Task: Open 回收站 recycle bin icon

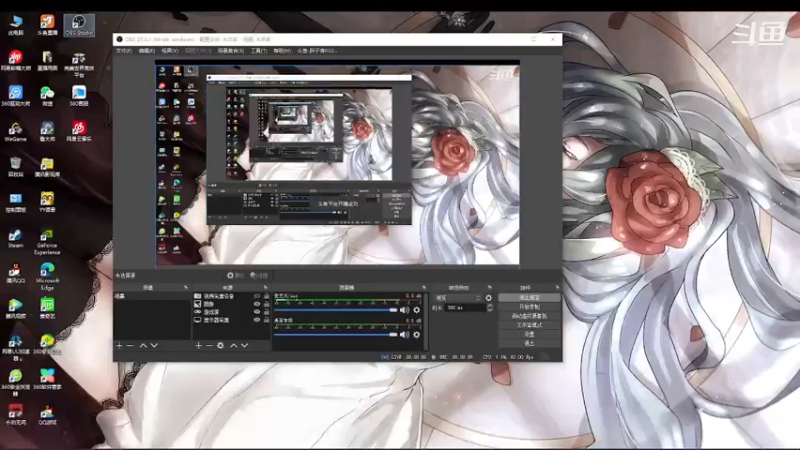Action: (x=15, y=167)
